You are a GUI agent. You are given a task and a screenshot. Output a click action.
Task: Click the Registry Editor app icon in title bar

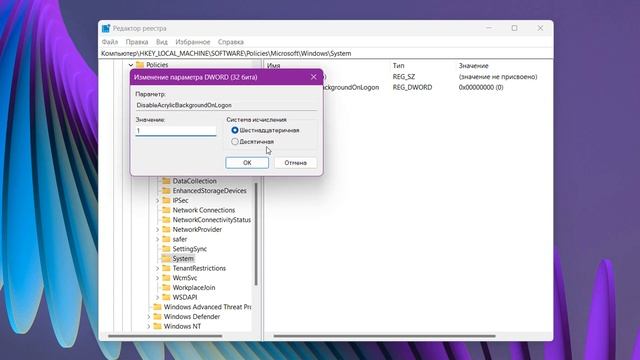coord(106,28)
